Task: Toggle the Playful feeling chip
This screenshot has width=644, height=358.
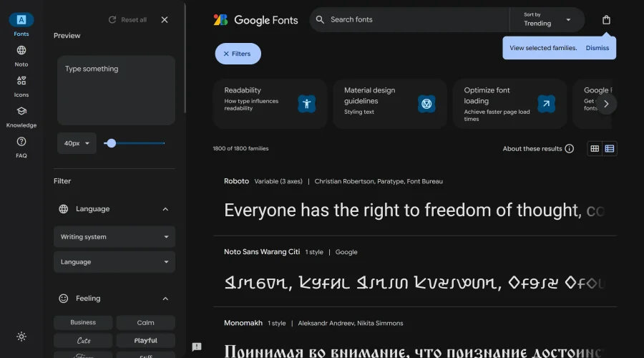Action: (x=145, y=340)
